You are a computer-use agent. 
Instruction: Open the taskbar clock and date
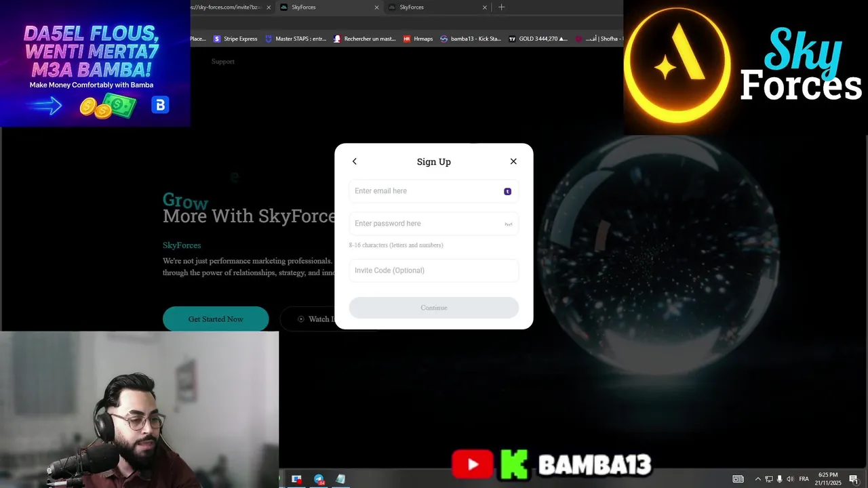pos(829,479)
